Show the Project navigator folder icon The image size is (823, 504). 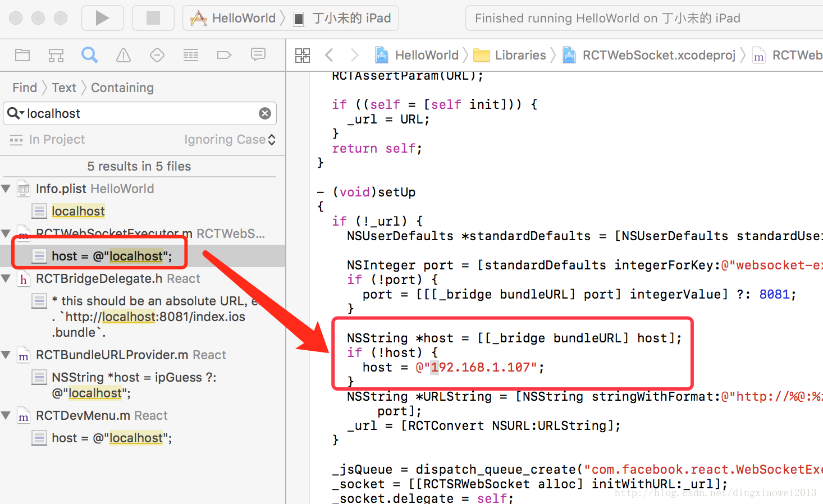pyautogui.click(x=22, y=55)
